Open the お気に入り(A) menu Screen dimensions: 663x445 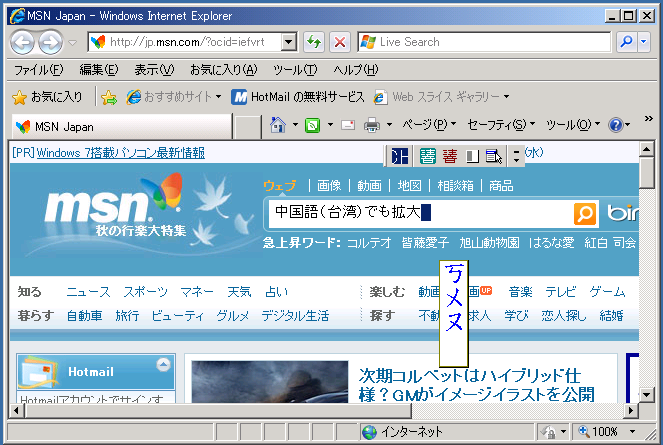tap(223, 70)
